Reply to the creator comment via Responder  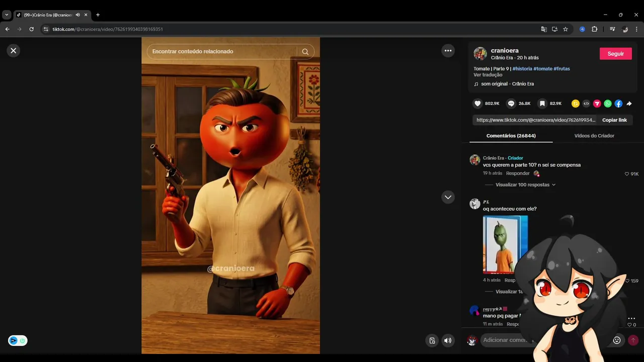[518, 173]
